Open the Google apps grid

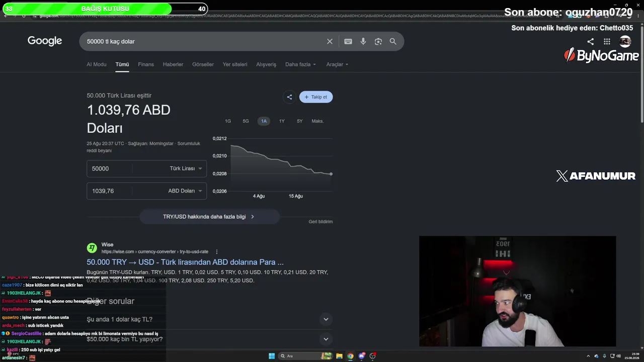pos(607,42)
